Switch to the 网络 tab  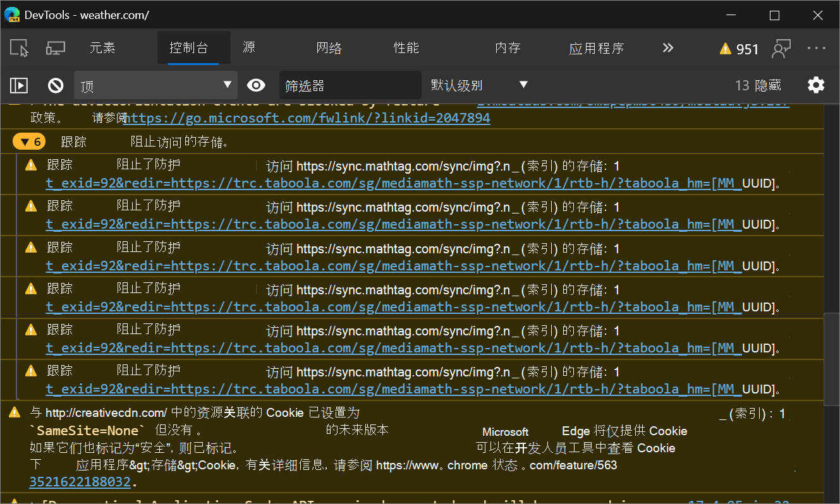(x=329, y=48)
